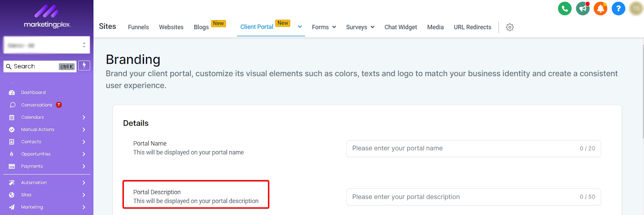Switch to the Blogs tab
This screenshot has height=215, width=644.
tap(201, 27)
